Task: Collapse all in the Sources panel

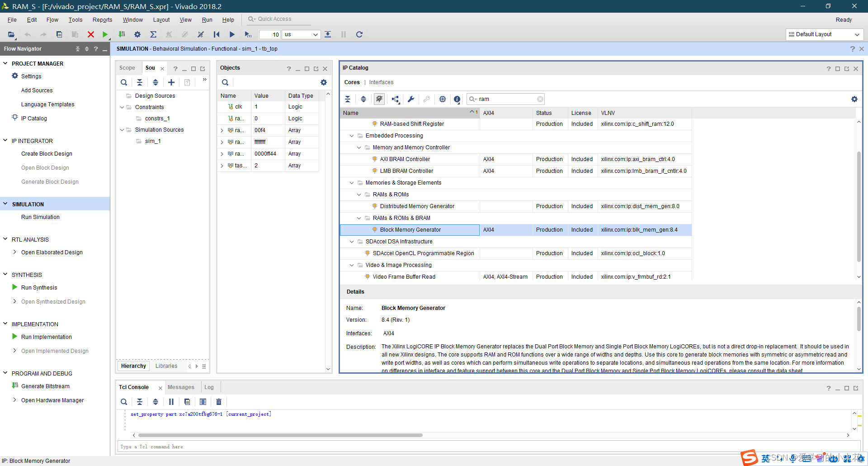Action: [140, 82]
